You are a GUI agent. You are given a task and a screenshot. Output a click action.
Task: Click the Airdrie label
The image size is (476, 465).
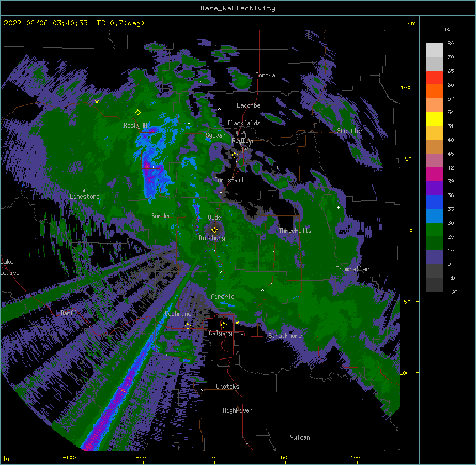(223, 297)
